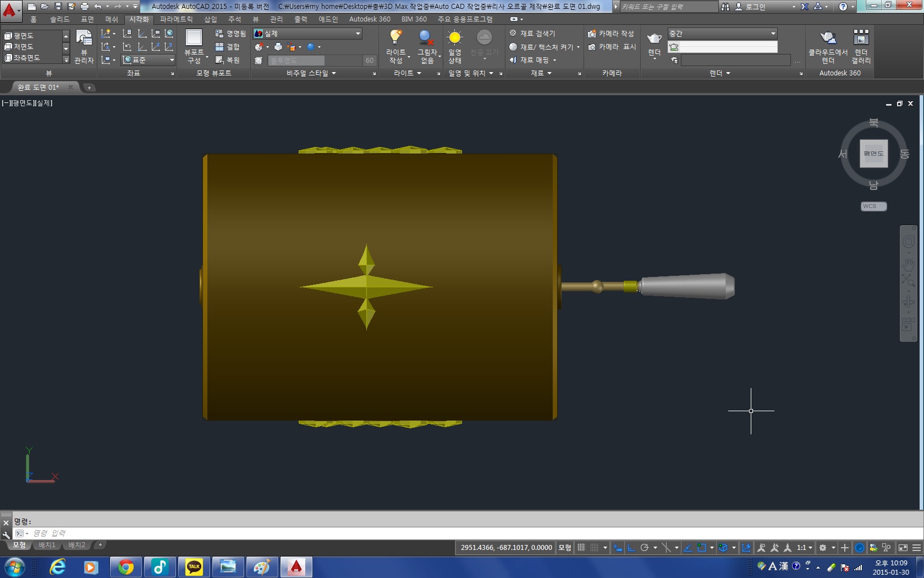Switch to the 솔리드 ribbon tab
This screenshot has width=924, height=578.
point(59,19)
